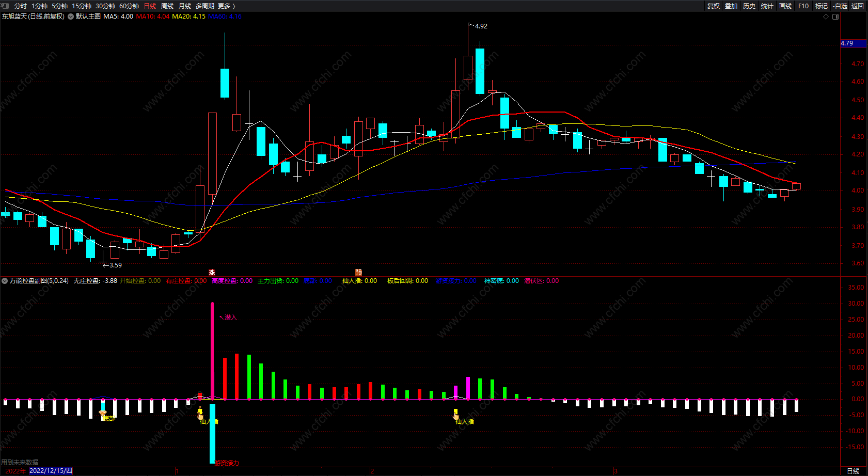Click the MA10: 4.04 label

153,17
